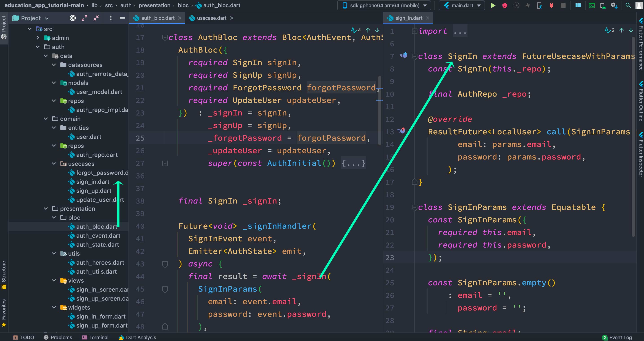This screenshot has width=644, height=341.
Task: Click the Flutter attach debugger phone icon
Action: click(x=539, y=6)
